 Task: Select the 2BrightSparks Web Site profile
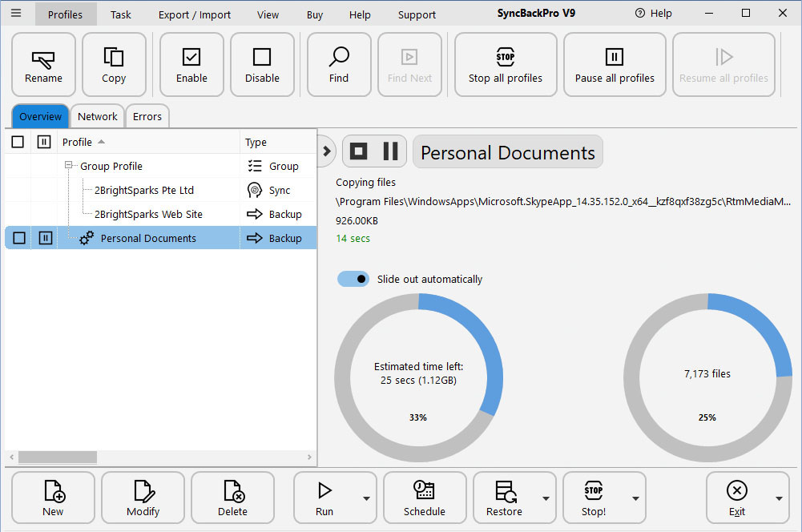(148, 214)
